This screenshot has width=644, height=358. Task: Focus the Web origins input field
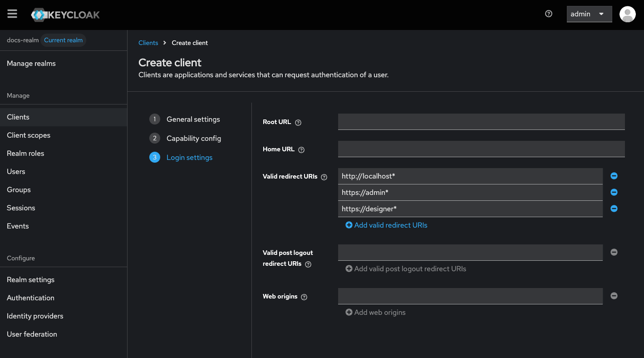tap(470, 296)
